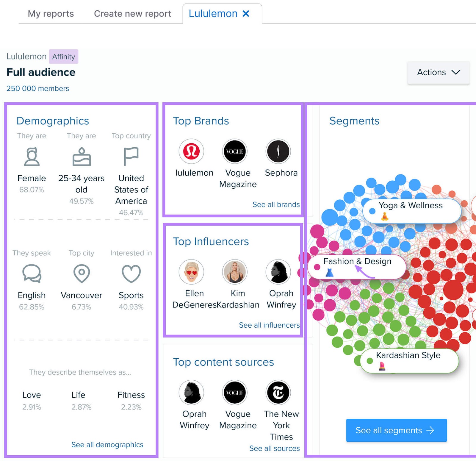
Task: Select the Vogue Magazine icon under Top Brands
Action: tap(235, 151)
